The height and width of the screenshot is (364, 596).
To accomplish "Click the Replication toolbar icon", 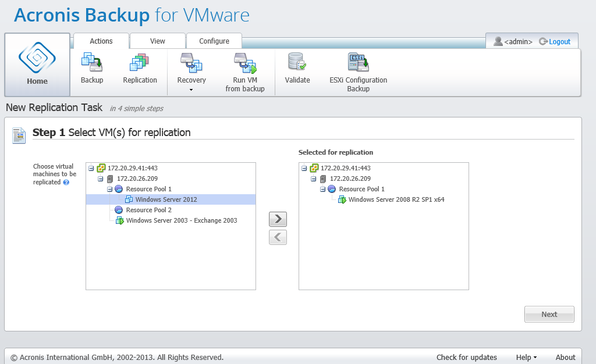I will point(139,63).
